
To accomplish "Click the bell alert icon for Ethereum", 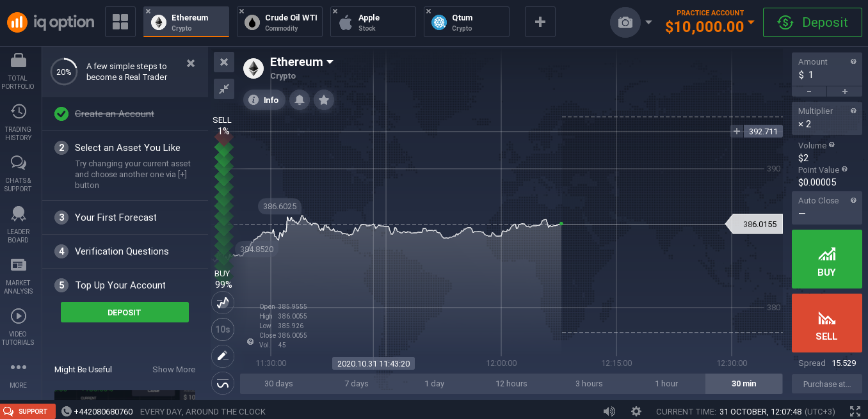I will tap(299, 100).
